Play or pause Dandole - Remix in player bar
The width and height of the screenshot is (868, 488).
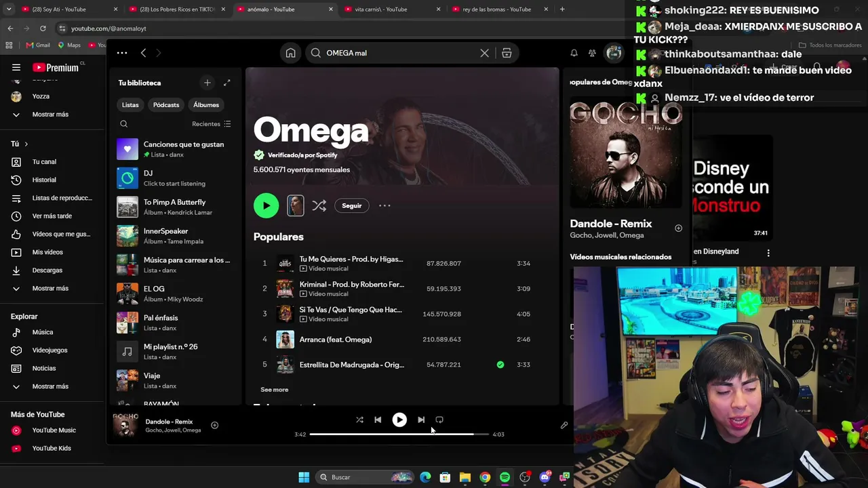pos(399,420)
